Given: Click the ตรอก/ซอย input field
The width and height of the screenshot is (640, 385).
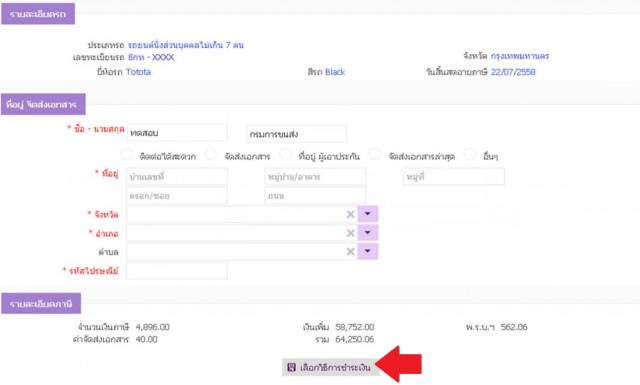Looking at the screenshot, I should tap(177, 196).
